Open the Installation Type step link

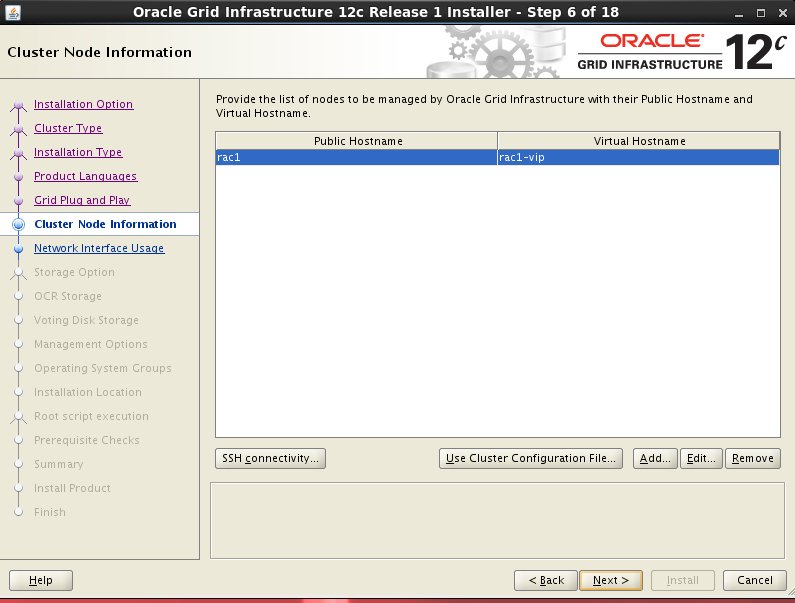tap(78, 152)
